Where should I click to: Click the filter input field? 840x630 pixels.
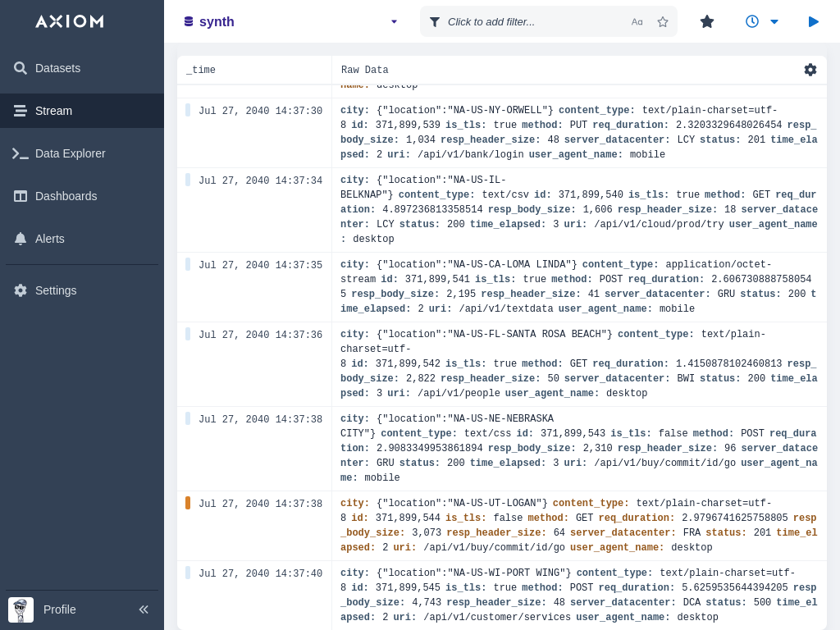533,22
